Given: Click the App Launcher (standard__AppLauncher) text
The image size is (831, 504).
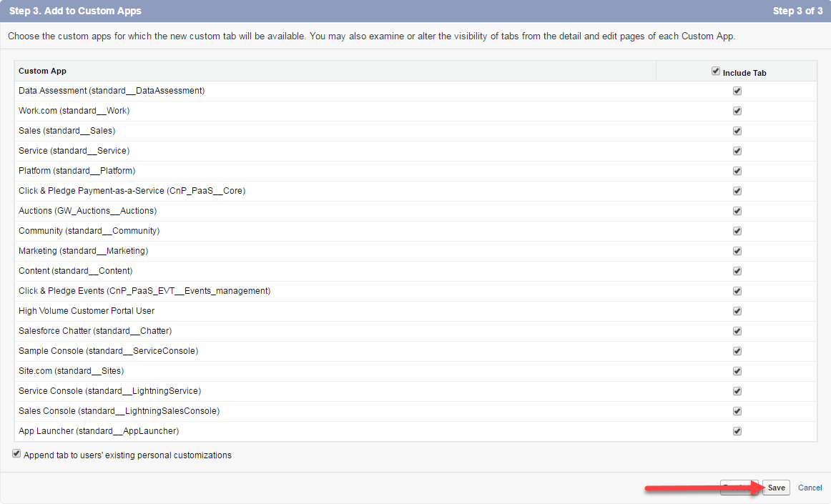Looking at the screenshot, I should point(99,431).
